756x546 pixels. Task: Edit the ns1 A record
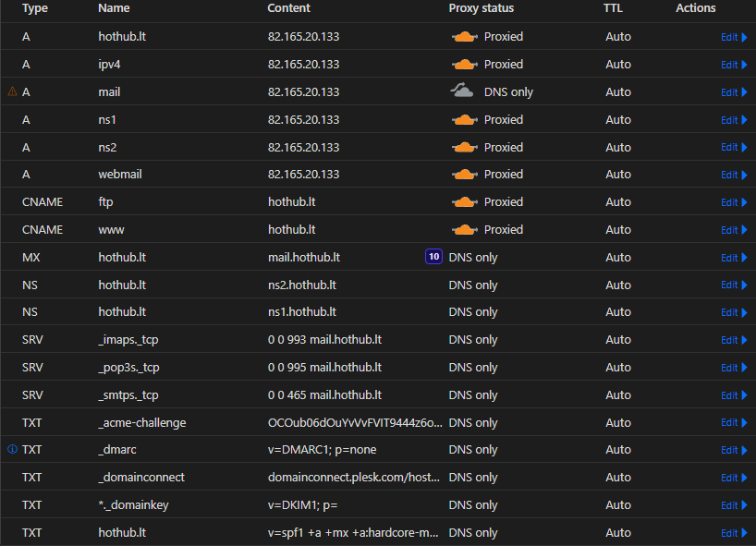coord(734,120)
